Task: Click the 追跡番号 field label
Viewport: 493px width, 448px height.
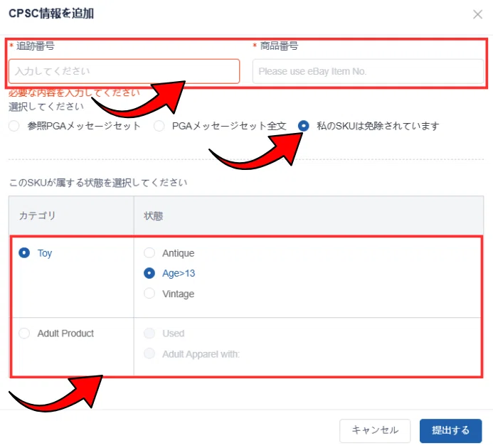Action: click(36, 46)
